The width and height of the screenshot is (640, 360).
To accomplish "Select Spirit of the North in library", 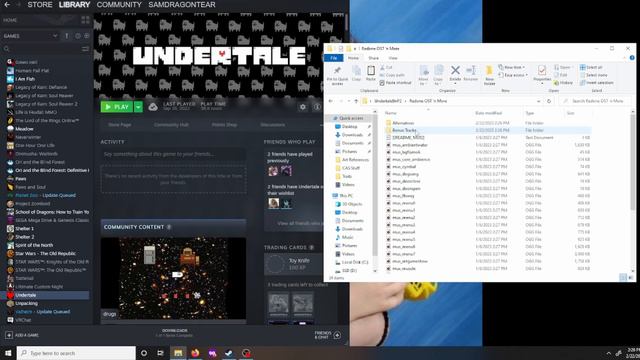I will point(34,245).
